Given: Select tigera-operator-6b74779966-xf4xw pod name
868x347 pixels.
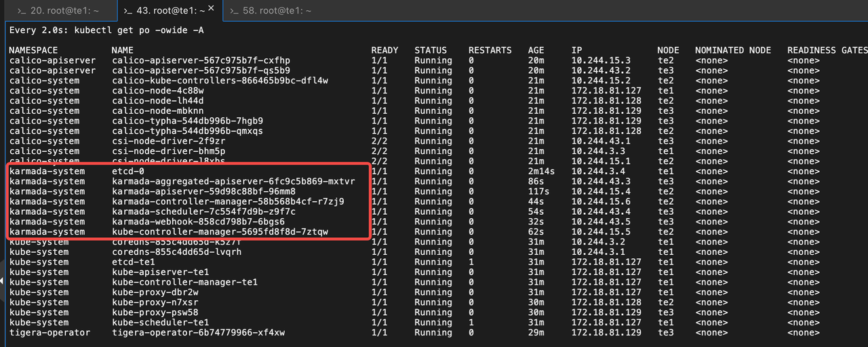Looking at the screenshot, I should (198, 333).
